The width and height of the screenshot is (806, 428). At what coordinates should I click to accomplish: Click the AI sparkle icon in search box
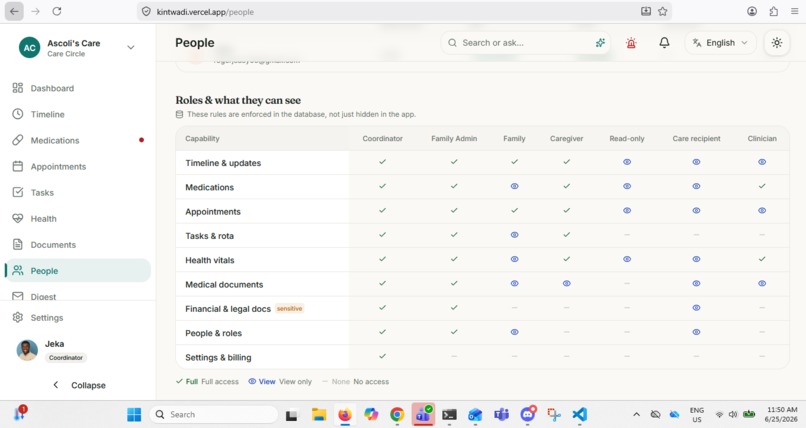(x=600, y=43)
